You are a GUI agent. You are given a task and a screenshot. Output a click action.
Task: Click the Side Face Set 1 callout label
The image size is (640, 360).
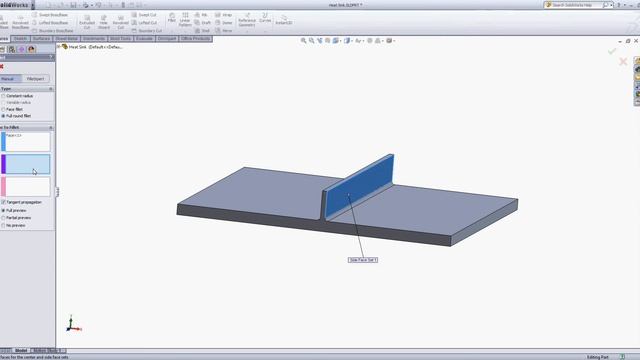pos(363,260)
